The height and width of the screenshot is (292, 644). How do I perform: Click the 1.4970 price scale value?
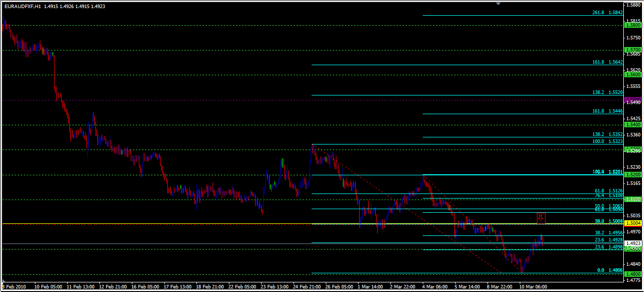633,232
